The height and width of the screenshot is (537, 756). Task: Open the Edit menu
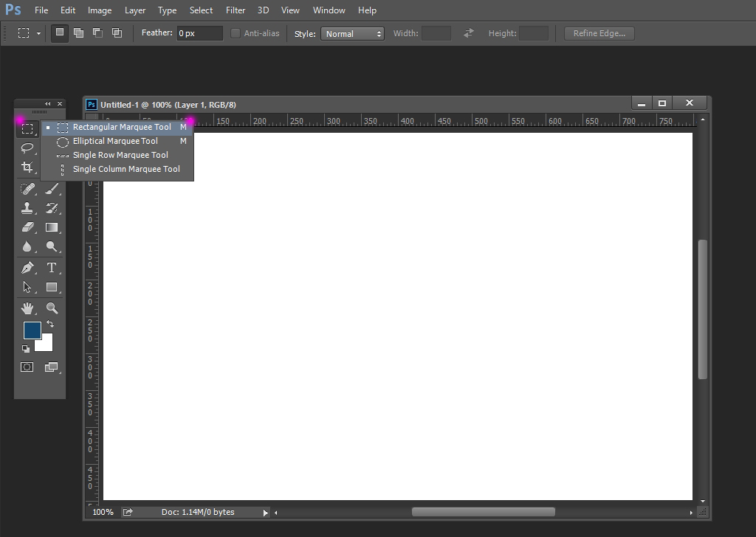(x=68, y=10)
